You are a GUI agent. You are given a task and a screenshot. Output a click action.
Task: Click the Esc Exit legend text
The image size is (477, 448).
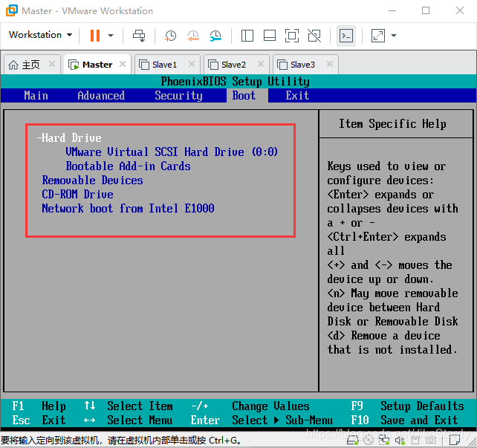39,420
